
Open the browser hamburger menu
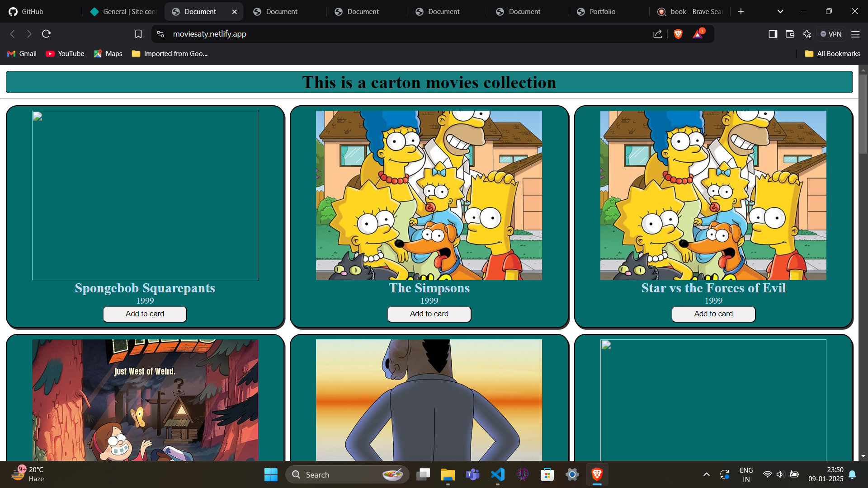click(855, 34)
